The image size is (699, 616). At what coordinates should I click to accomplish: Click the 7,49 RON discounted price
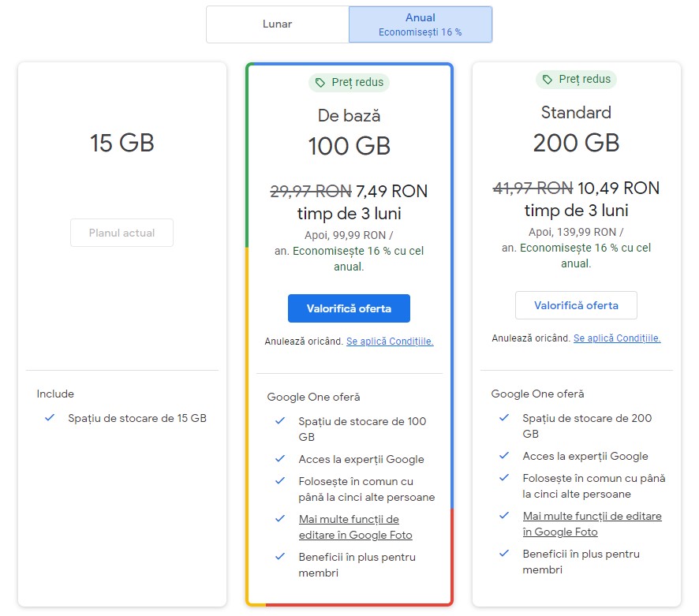tap(391, 191)
